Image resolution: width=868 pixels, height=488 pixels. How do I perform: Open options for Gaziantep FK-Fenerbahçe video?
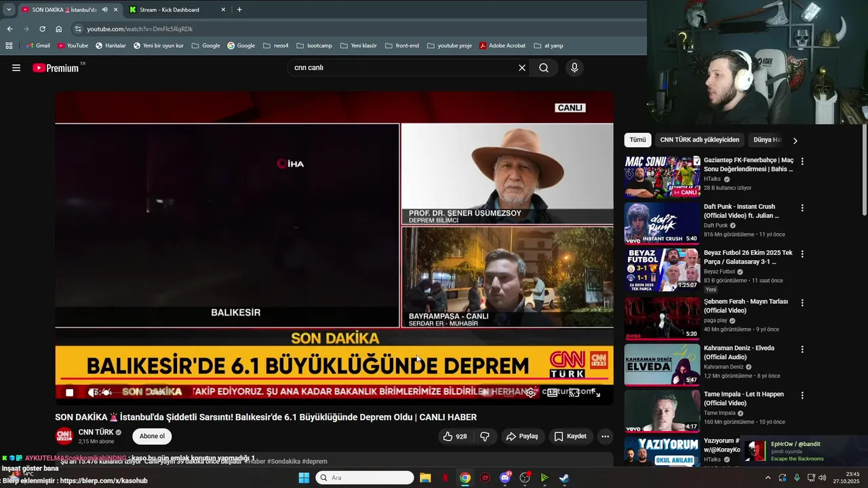click(x=802, y=161)
